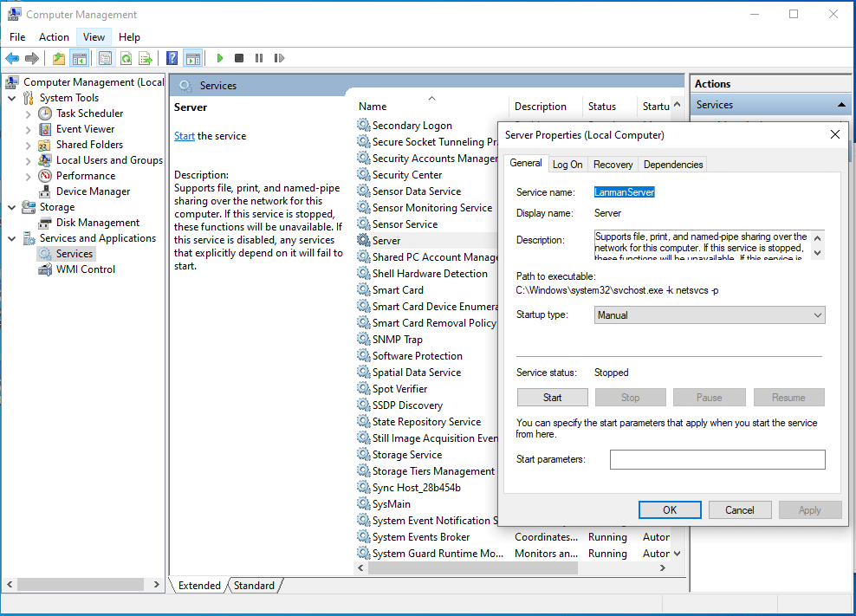Select the SSDP Discovery service row
The height and width of the screenshot is (616, 856).
[427, 405]
